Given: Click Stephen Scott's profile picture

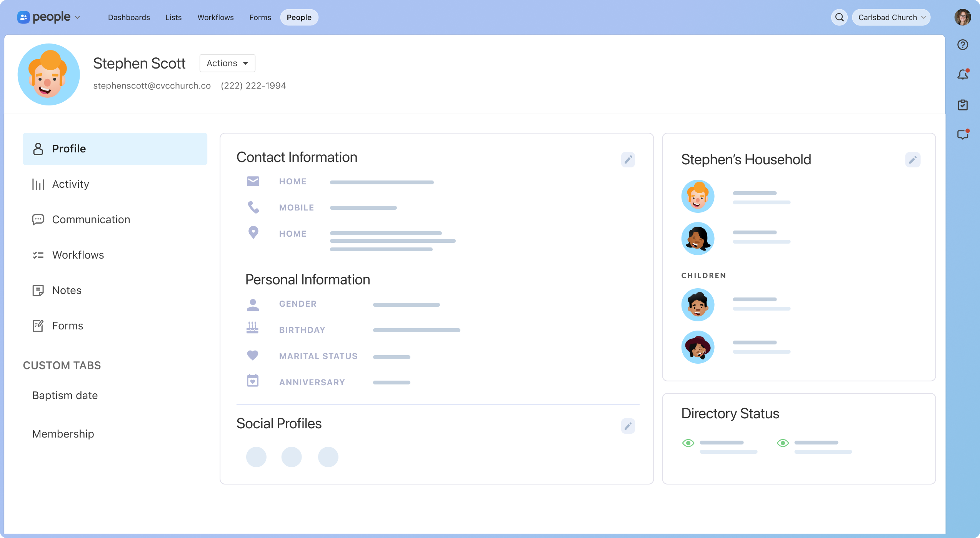Looking at the screenshot, I should [48, 74].
